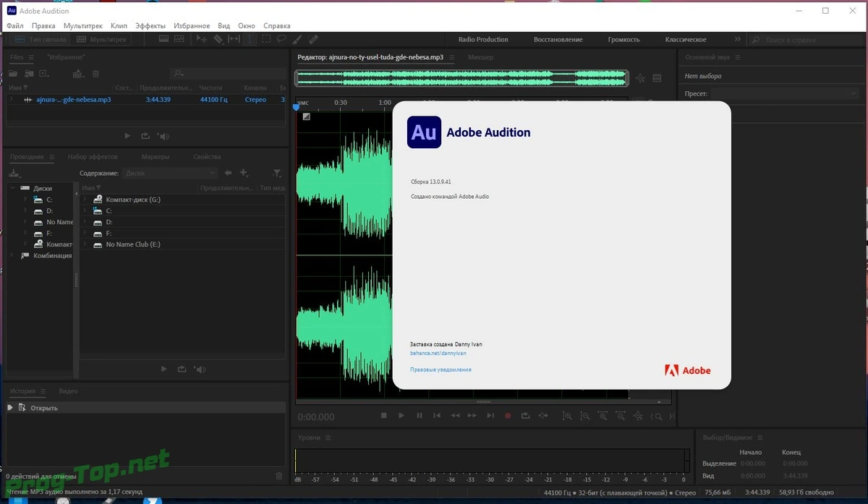
Task: Clear history with the History panel trash icon
Action: (279, 476)
